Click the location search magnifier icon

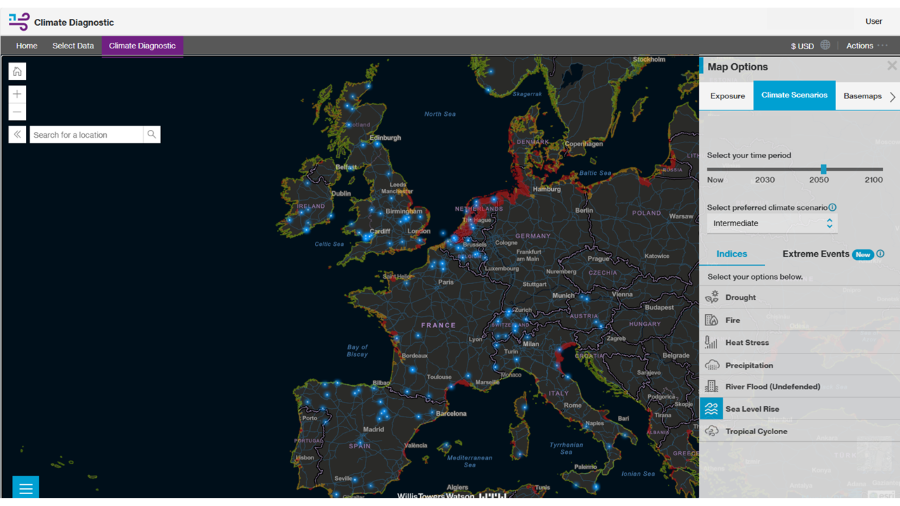coord(152,134)
